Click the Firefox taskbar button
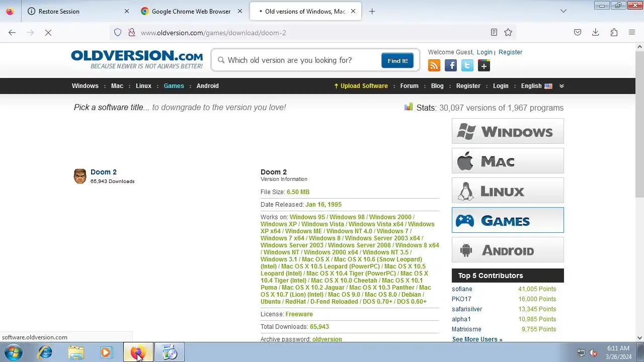 coord(138,352)
